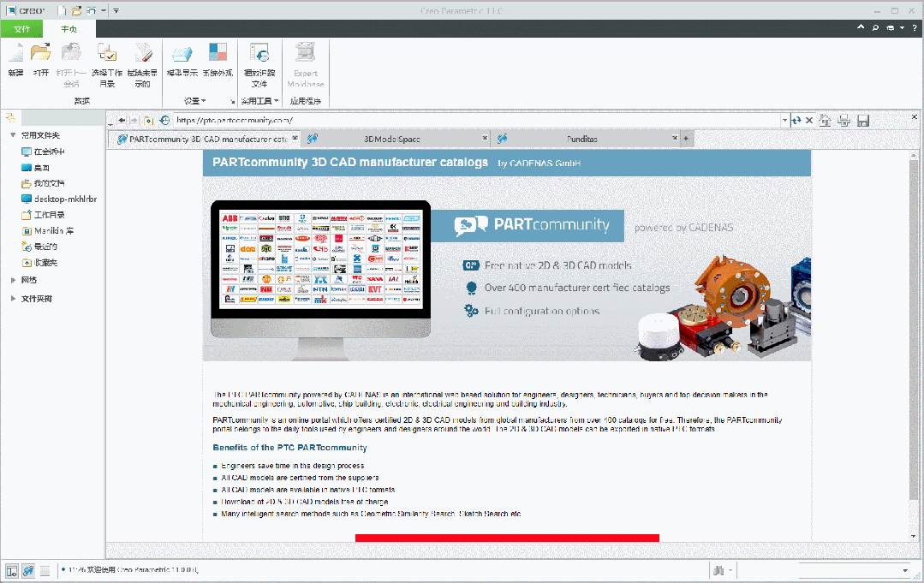Click quick access Open folder icon

pyautogui.click(x=76, y=10)
